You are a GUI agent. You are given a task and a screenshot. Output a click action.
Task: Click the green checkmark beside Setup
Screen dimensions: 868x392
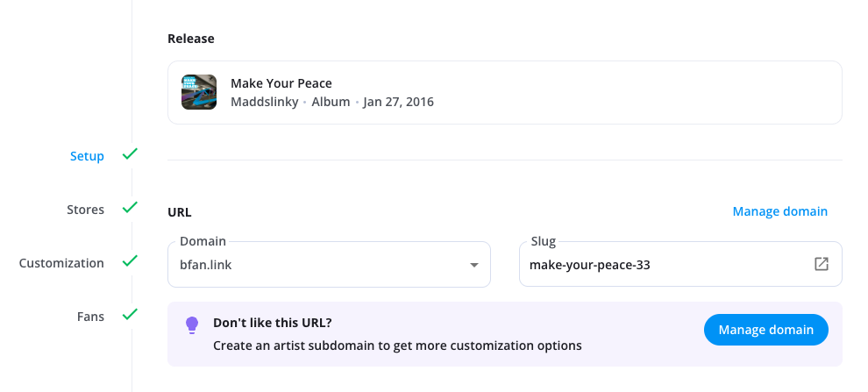coord(130,155)
